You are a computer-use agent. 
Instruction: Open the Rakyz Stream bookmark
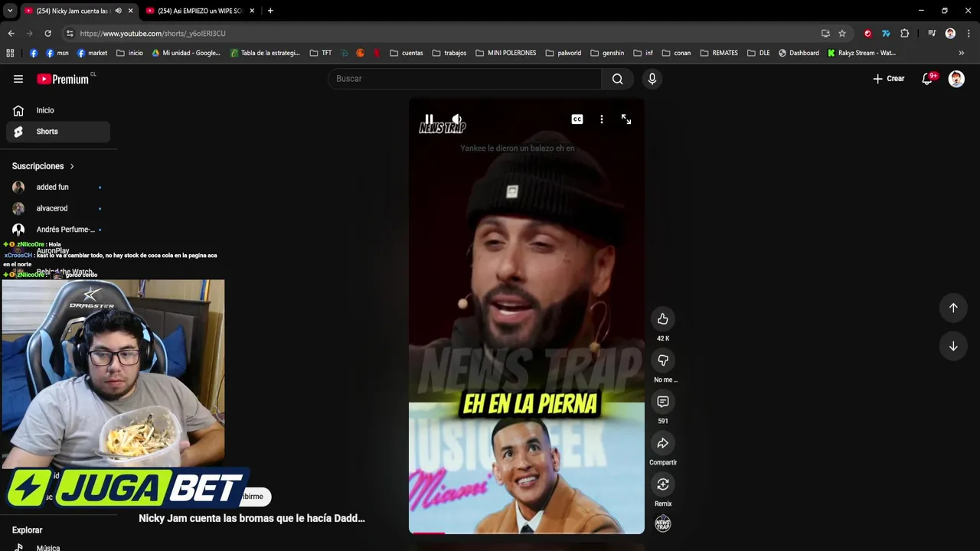[861, 53]
